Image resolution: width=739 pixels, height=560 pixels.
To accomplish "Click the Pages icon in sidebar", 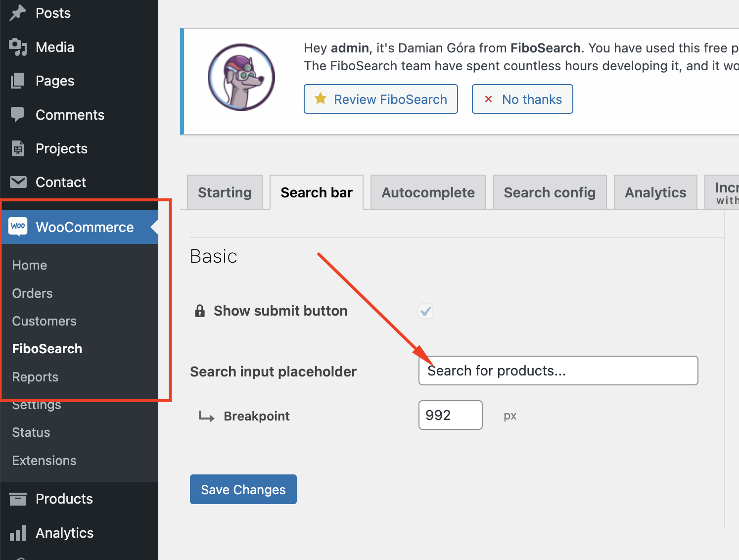I will tap(18, 81).
